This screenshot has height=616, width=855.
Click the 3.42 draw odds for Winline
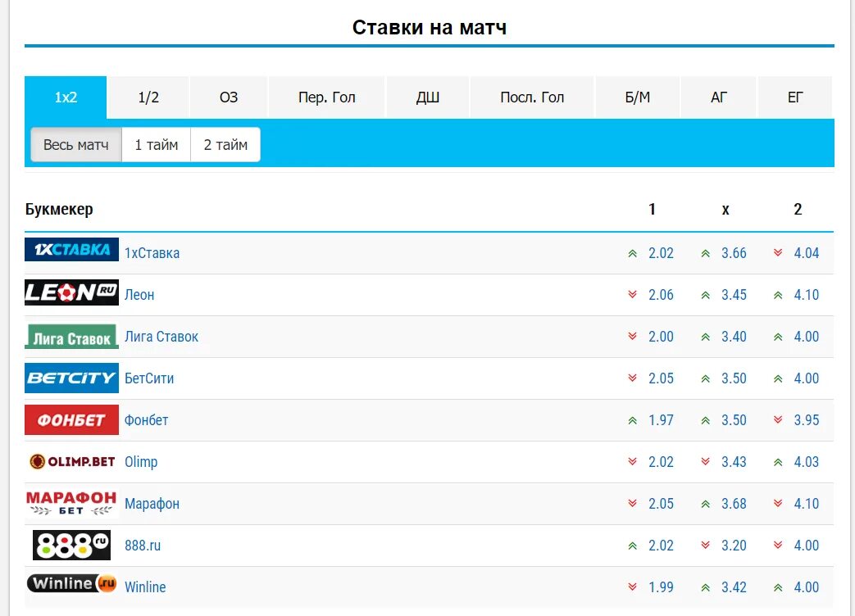coord(734,587)
